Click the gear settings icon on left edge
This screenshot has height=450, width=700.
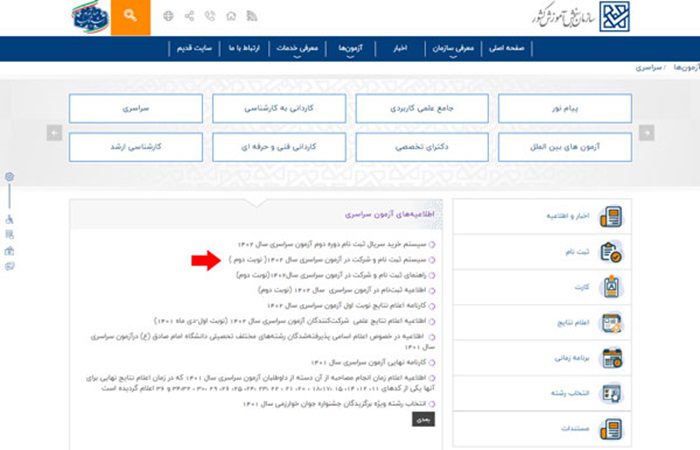pos(9,177)
